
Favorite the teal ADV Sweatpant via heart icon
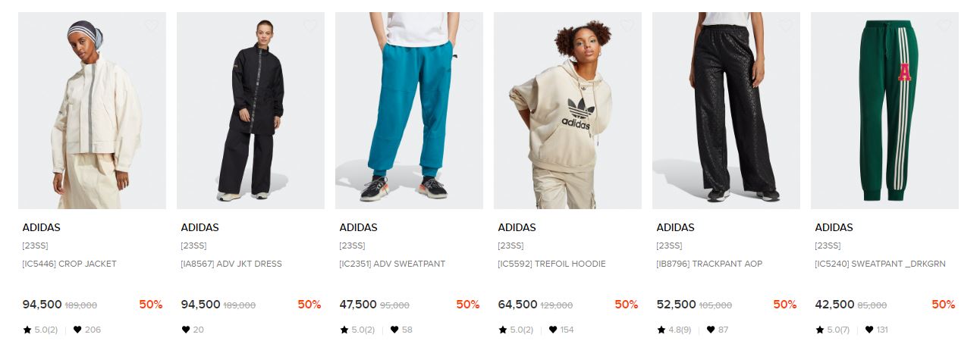469,26
